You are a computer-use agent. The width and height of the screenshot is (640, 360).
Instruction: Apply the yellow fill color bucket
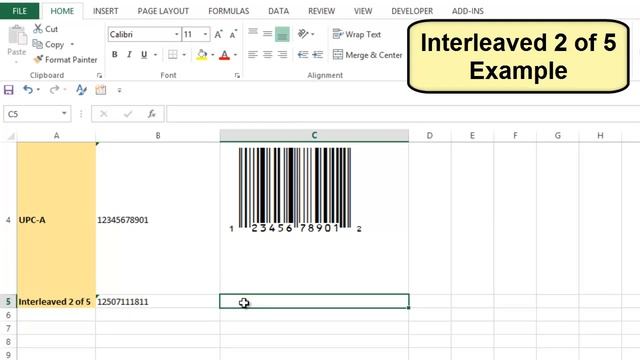(x=202, y=55)
